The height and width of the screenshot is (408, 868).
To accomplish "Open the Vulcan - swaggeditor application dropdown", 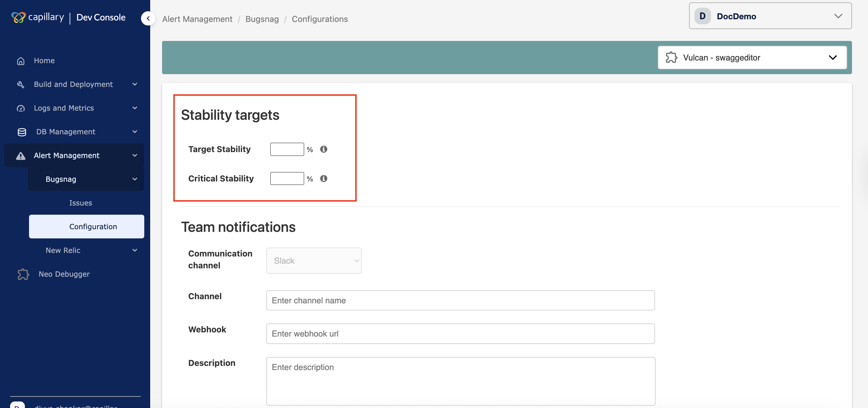I will point(752,58).
